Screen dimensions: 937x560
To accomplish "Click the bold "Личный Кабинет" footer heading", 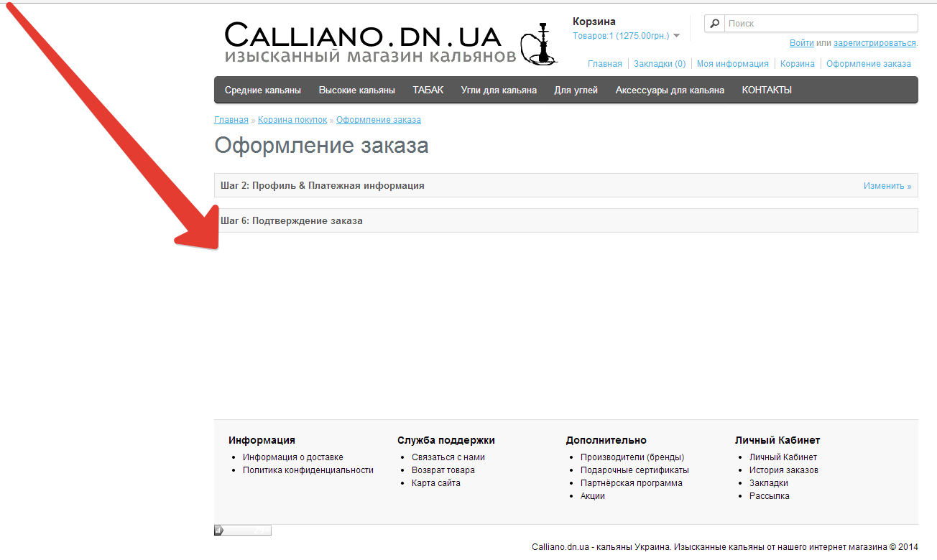I will 777,440.
